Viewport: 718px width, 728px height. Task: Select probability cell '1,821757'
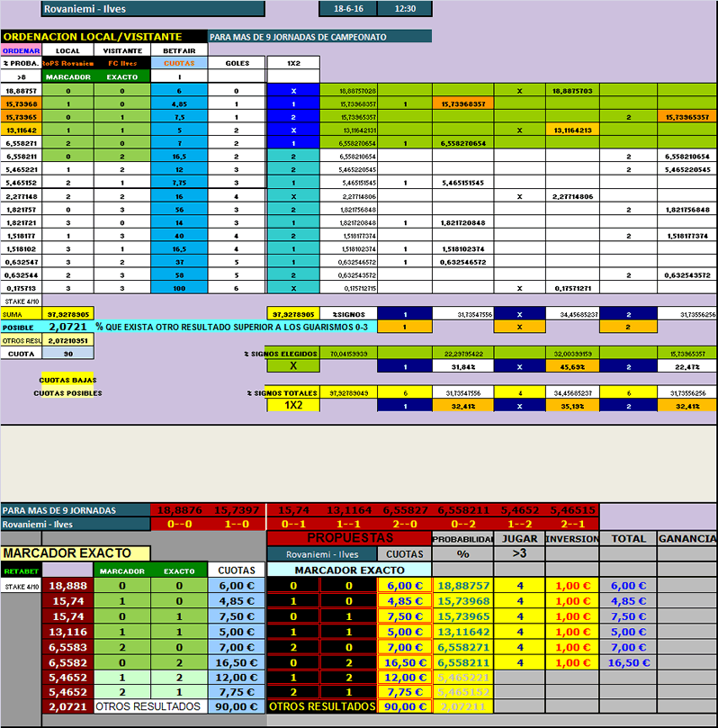[22, 210]
